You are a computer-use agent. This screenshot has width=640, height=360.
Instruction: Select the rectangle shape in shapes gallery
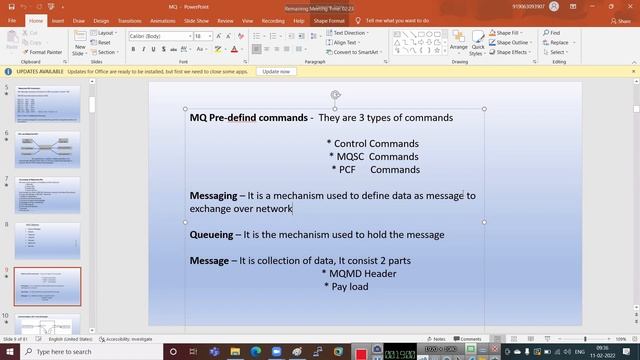click(x=421, y=34)
